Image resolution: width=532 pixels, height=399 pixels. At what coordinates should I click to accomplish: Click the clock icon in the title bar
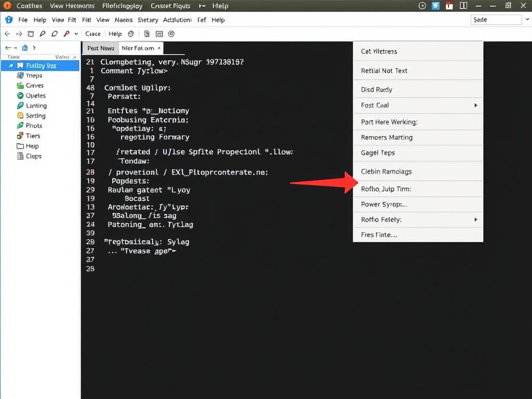coord(422,6)
